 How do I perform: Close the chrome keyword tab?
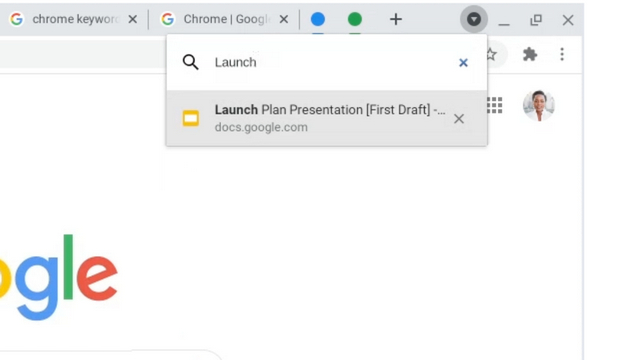(x=133, y=19)
